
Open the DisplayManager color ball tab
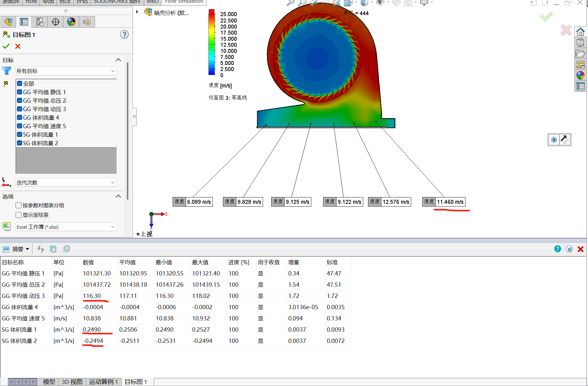(71, 22)
